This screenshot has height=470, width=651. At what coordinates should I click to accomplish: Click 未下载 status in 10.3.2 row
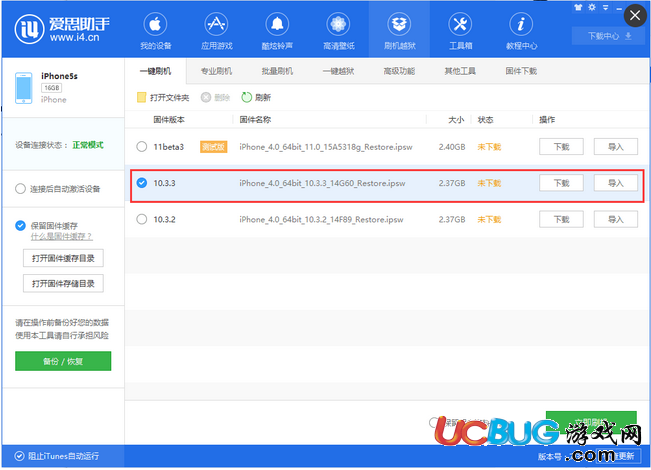[x=489, y=220]
